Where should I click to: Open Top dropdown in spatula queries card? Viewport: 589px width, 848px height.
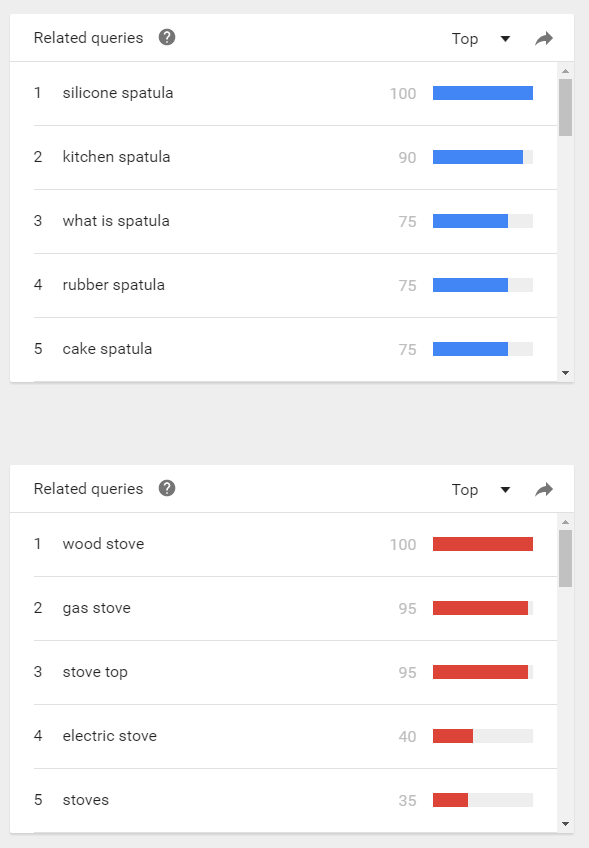481,38
